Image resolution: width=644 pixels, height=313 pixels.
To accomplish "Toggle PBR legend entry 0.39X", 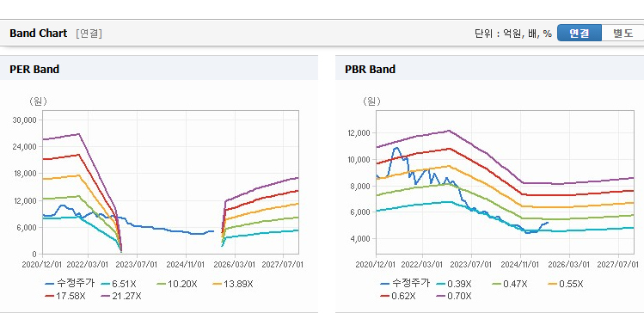I will 454,284.
